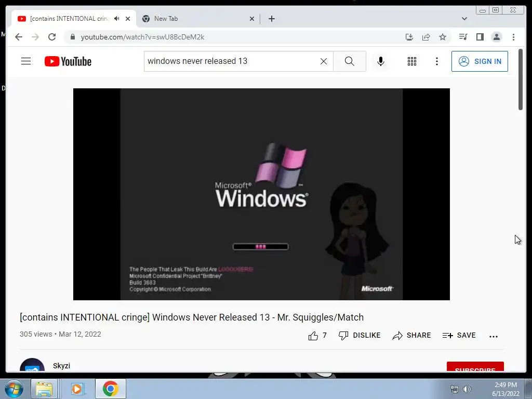
Task: Click SIGN IN button
Action: pyautogui.click(x=480, y=61)
